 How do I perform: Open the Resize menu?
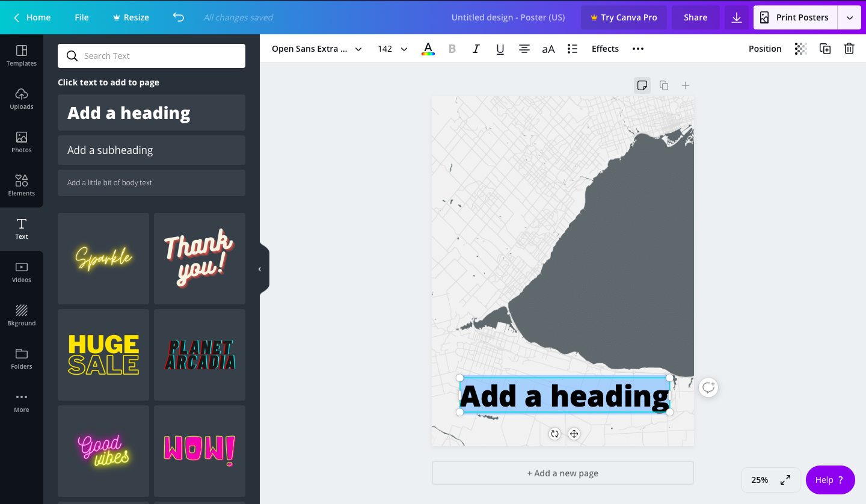[131, 17]
